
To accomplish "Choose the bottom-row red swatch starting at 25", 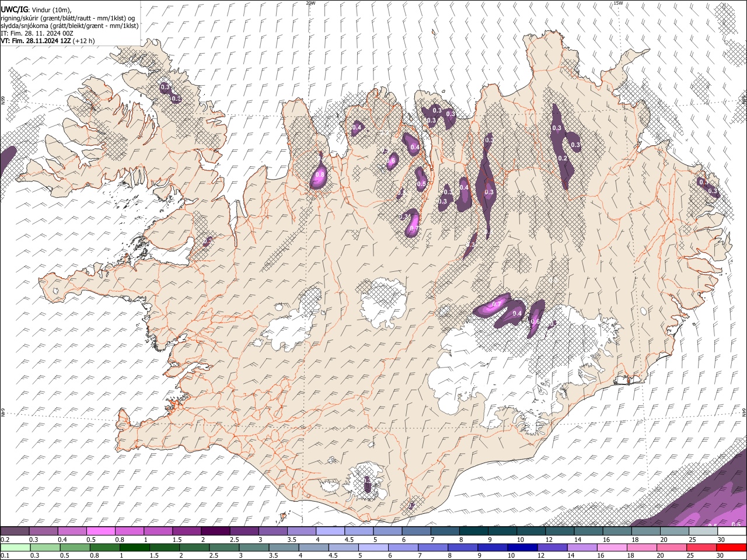I will point(701,548).
